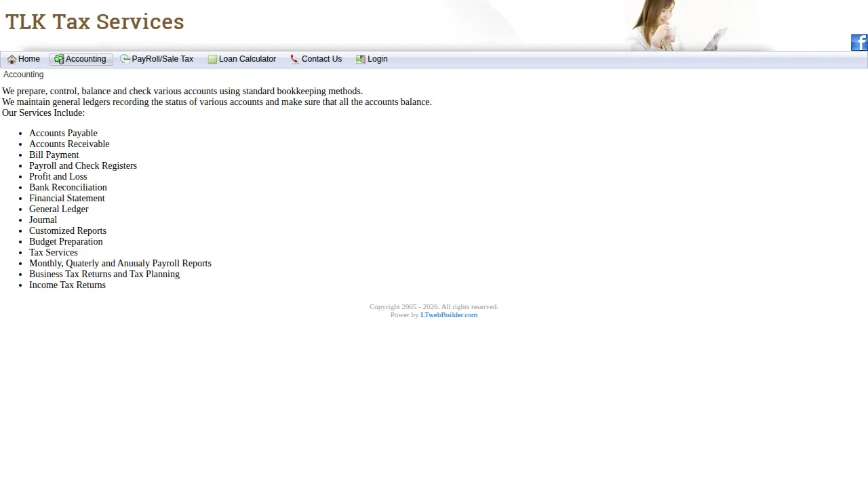Click the "Our Services Include:" line

43,113
